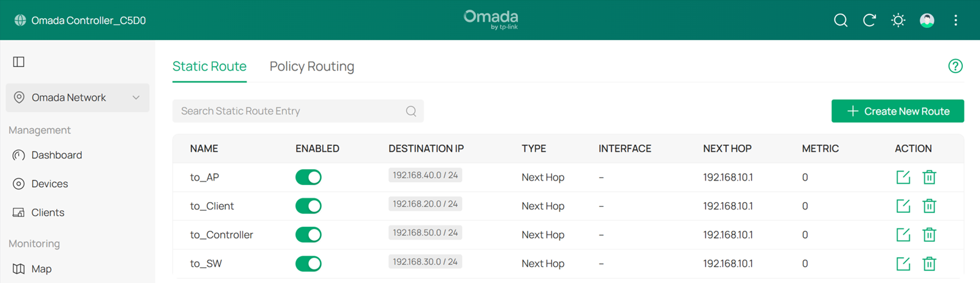980x283 pixels.
Task: Open the user account avatar
Action: [x=927, y=20]
